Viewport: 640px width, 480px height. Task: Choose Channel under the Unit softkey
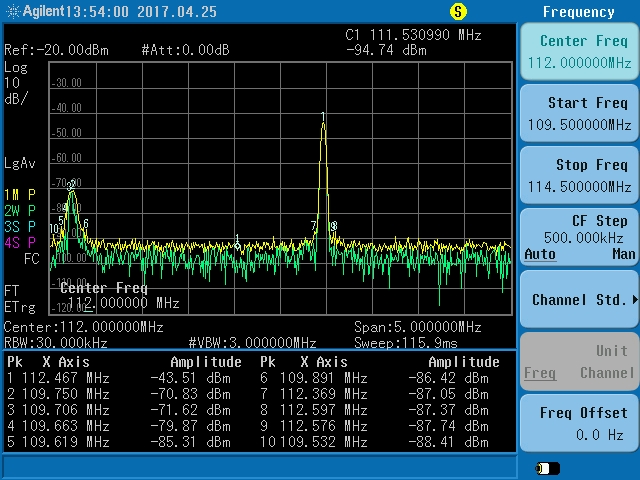[x=607, y=373]
